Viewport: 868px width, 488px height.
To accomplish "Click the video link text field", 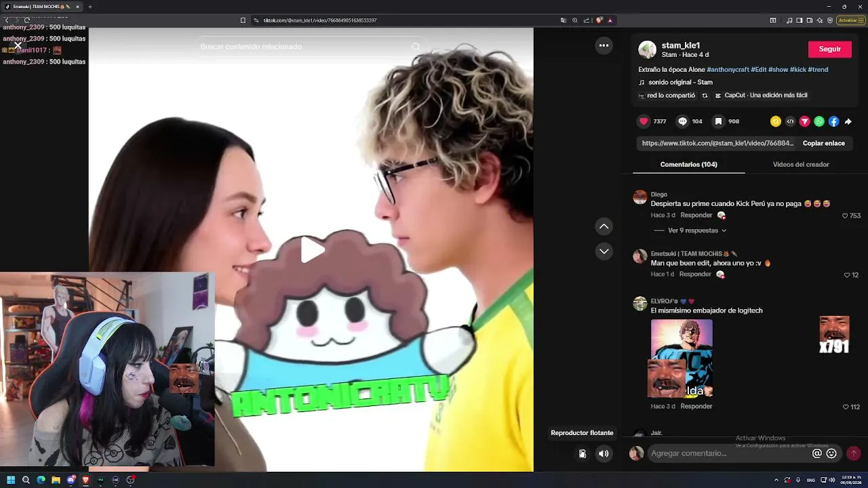I will point(717,144).
